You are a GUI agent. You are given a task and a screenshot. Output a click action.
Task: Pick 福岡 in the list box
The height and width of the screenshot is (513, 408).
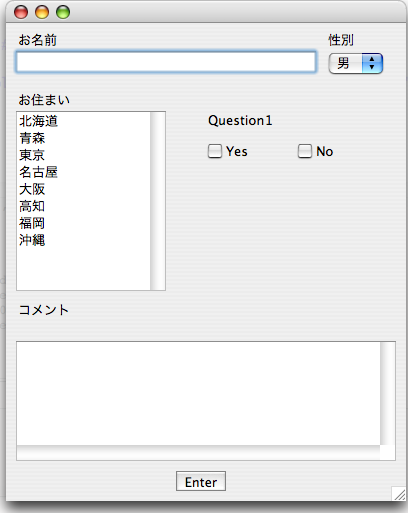(x=83, y=223)
